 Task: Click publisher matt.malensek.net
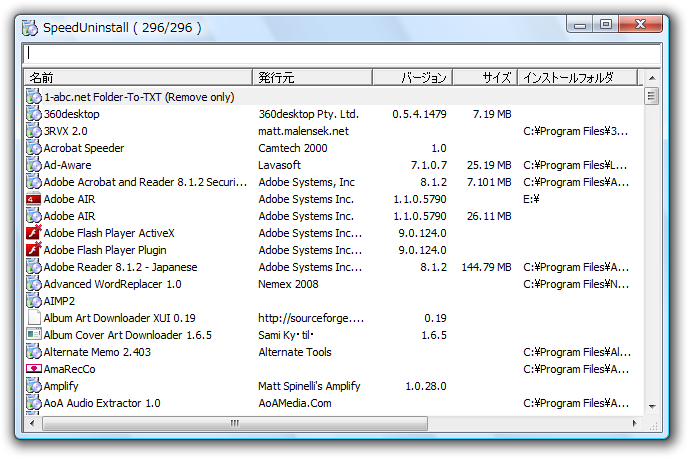pyautogui.click(x=304, y=131)
